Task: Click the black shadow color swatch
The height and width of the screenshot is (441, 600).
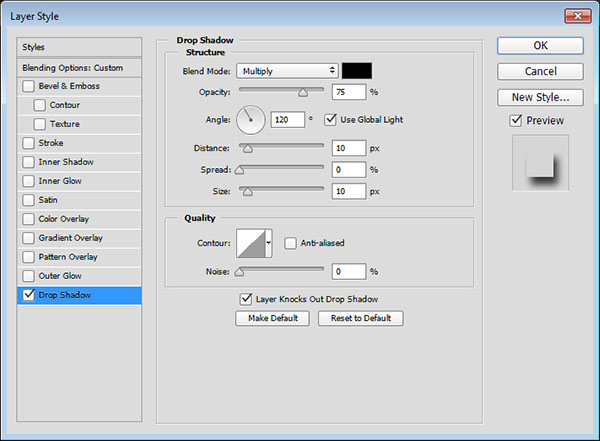Action: point(357,71)
